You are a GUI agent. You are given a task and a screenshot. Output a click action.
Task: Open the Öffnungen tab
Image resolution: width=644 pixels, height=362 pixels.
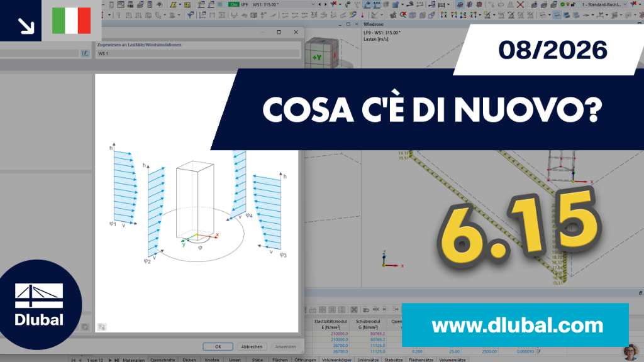pyautogui.click(x=305, y=360)
